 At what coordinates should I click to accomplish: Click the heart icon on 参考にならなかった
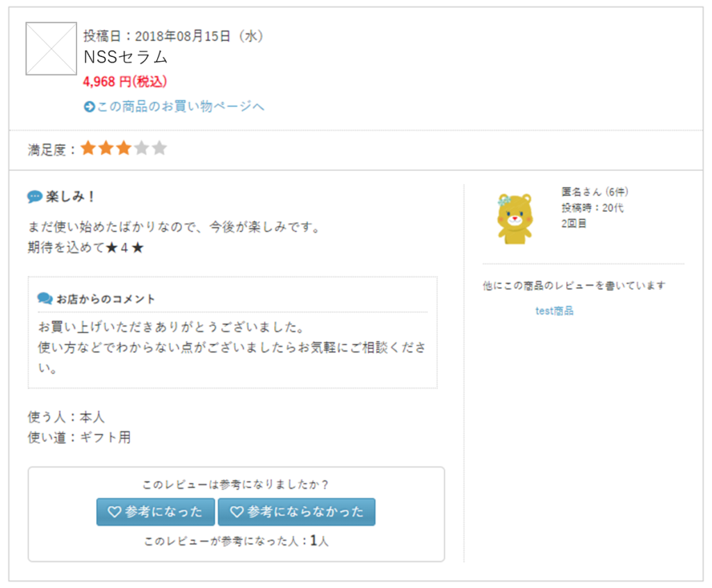(x=236, y=512)
